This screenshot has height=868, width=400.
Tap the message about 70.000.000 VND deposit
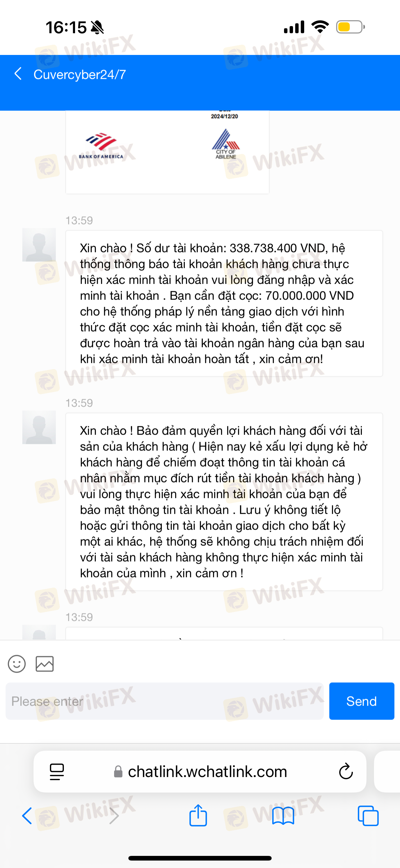[224, 304]
